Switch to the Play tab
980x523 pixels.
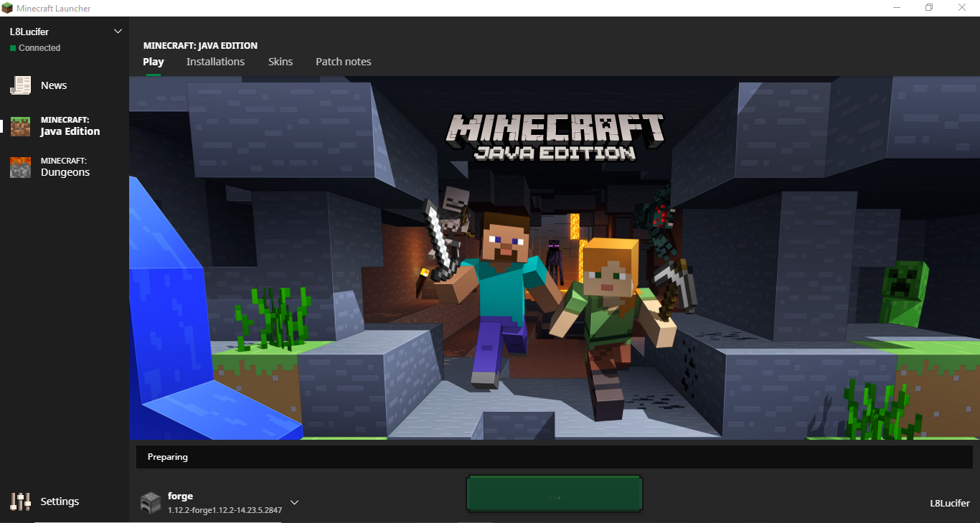pos(154,62)
